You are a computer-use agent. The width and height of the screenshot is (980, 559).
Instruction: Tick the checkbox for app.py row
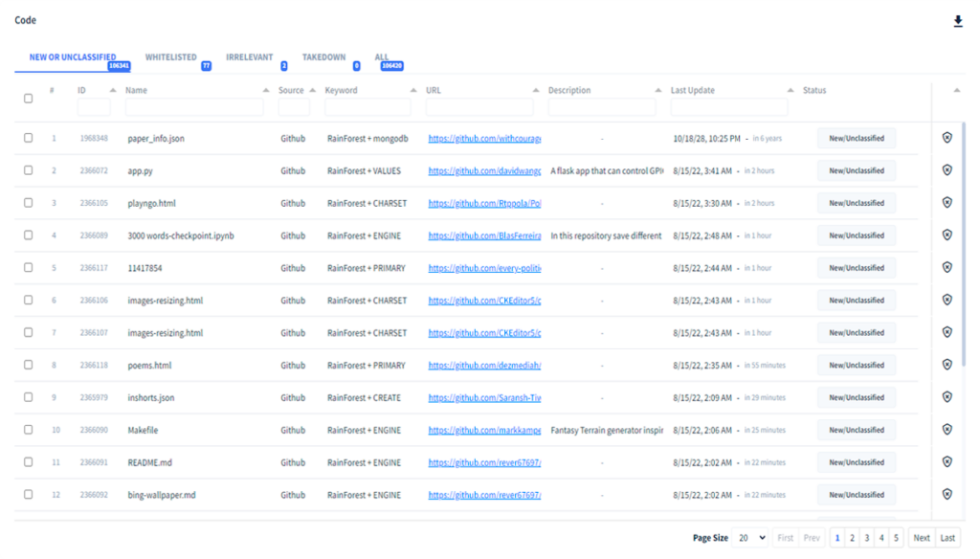pos(28,170)
